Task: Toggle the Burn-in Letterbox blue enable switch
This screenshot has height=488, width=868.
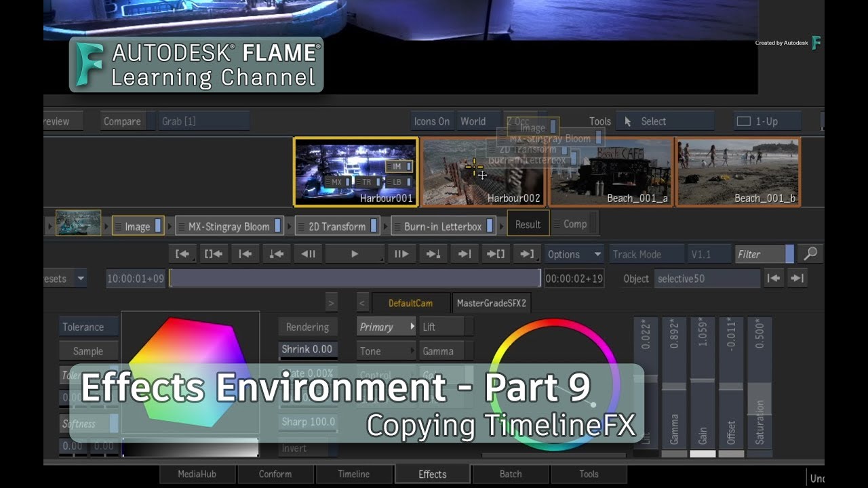Action: pyautogui.click(x=490, y=226)
